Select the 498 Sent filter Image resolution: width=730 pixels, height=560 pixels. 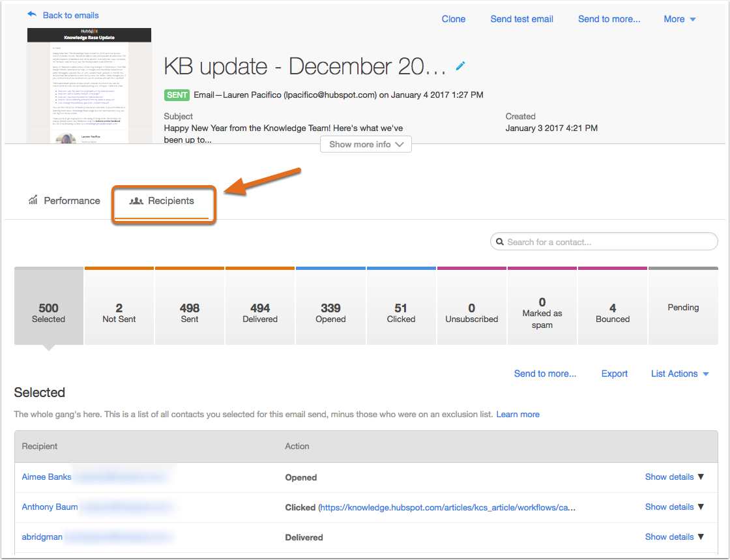(190, 306)
